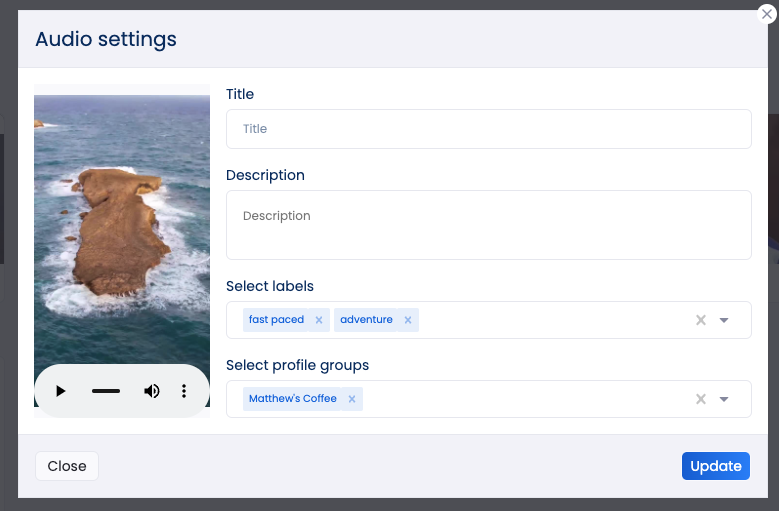Dismiss Audio settings dialog with X icon

pos(767,14)
